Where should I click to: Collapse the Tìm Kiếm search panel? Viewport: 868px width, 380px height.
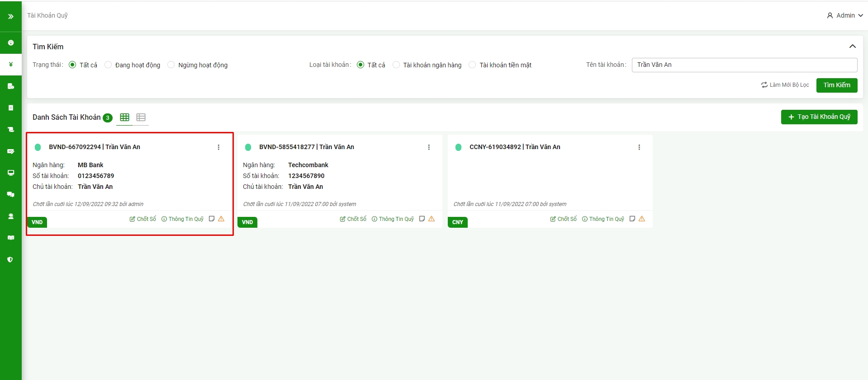click(x=852, y=47)
